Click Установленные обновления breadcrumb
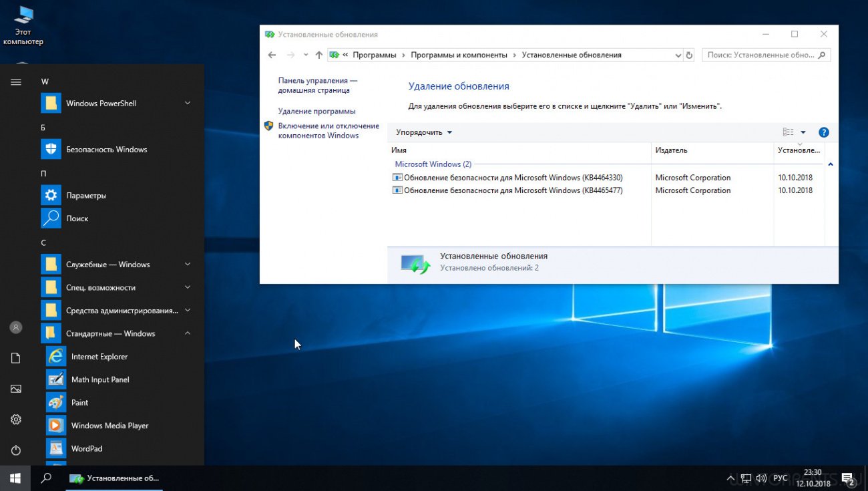The width and height of the screenshot is (868, 491). tap(572, 55)
